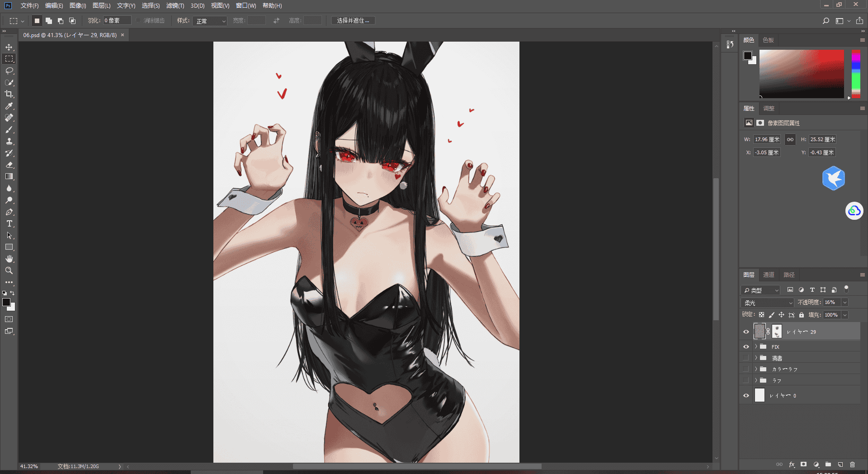Select the Move tool

pos(9,47)
